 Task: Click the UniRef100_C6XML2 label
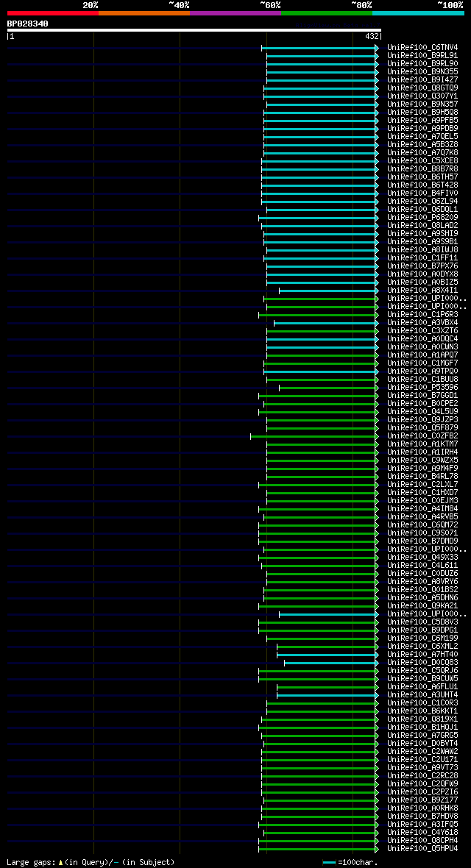coord(422,647)
